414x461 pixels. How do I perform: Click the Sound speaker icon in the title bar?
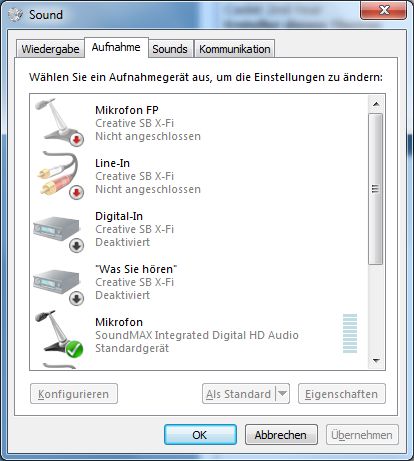(16, 15)
